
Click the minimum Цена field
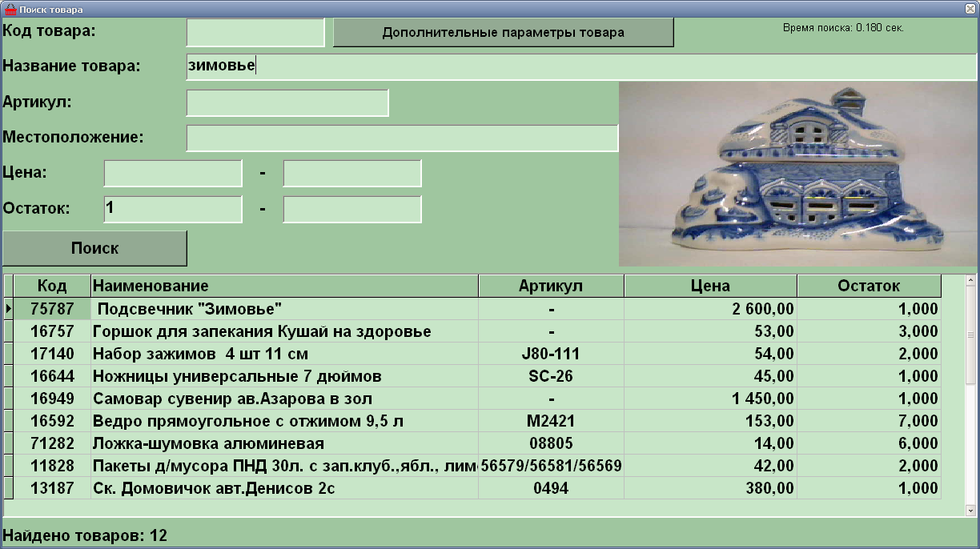[x=172, y=173]
